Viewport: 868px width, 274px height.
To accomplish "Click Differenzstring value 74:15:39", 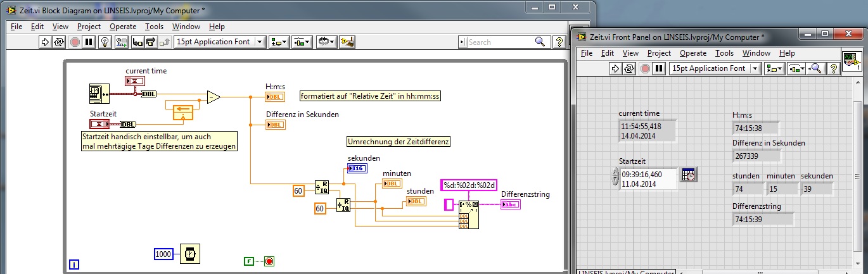I will pyautogui.click(x=763, y=220).
